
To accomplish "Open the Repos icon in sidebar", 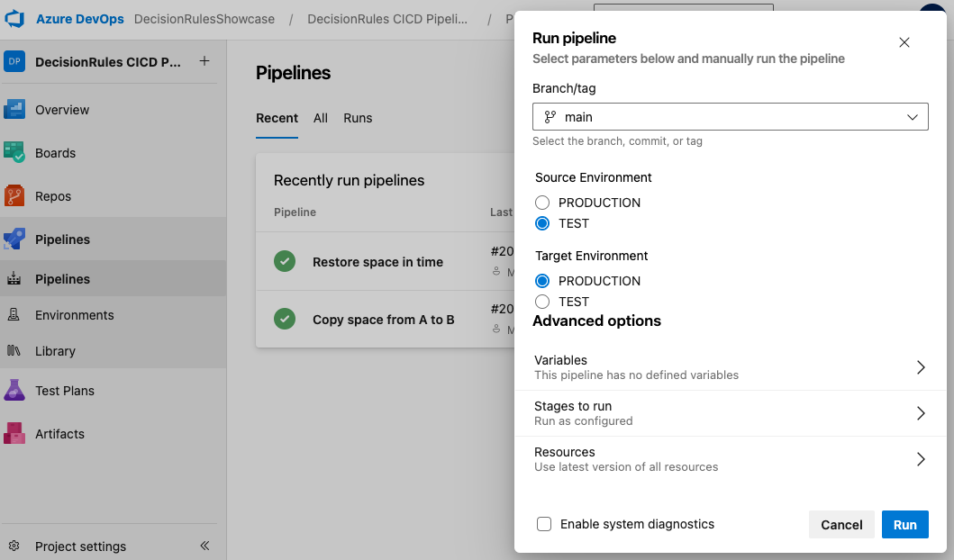I will click(x=14, y=196).
